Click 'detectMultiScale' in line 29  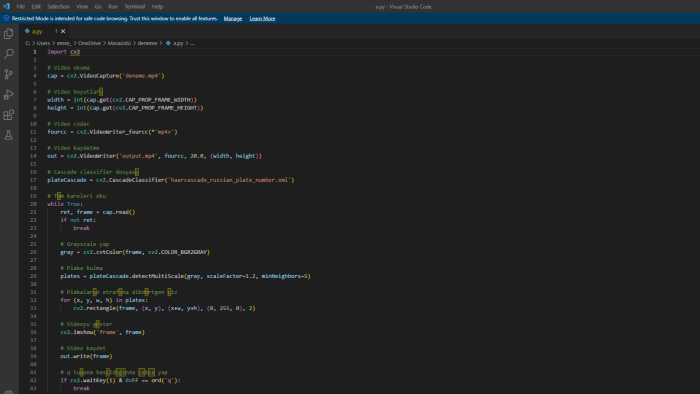(x=158, y=276)
